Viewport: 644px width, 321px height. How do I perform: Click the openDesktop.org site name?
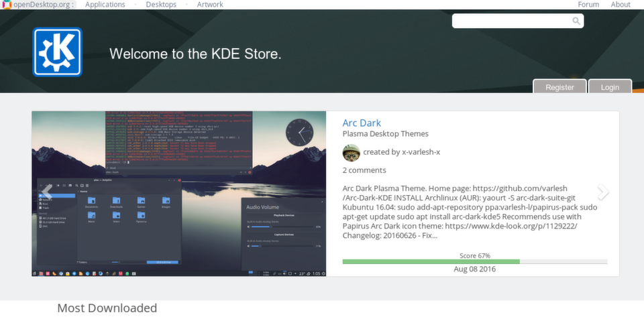pos(43,5)
